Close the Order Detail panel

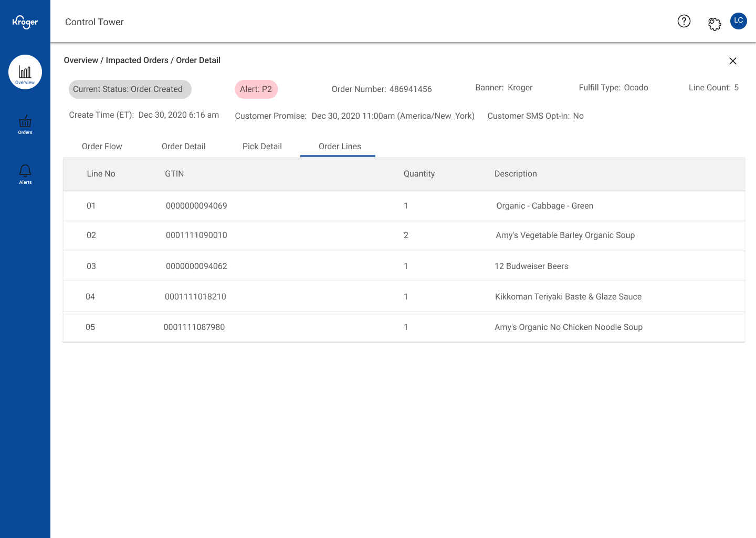click(733, 61)
